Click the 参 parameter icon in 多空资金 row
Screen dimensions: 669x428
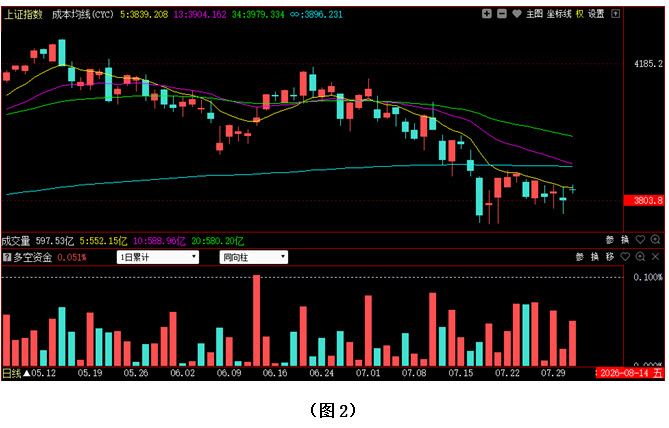pyautogui.click(x=579, y=257)
